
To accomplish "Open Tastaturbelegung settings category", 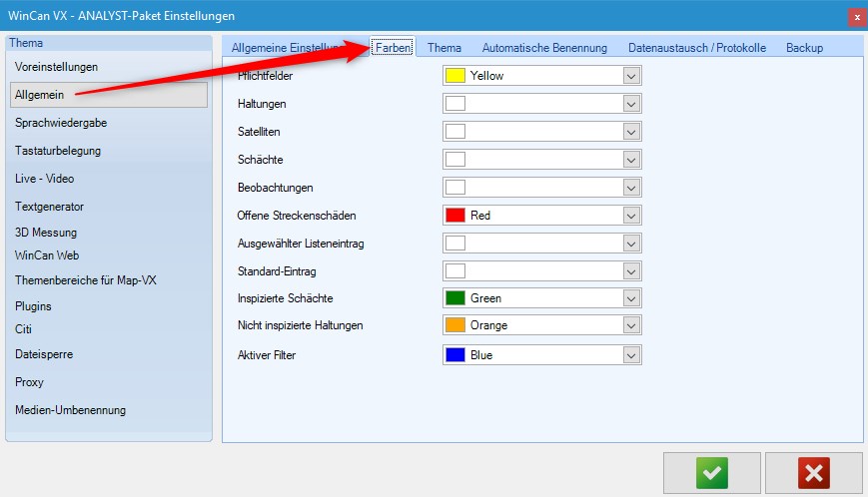I will coord(58,151).
